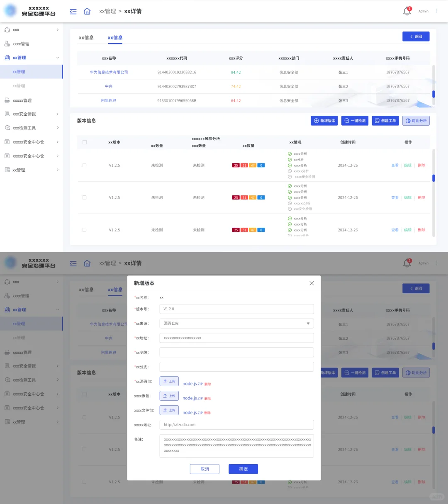The image size is (448, 504).
Task: Collapse the sidebar using the hamburger icon
Action: coord(73,11)
